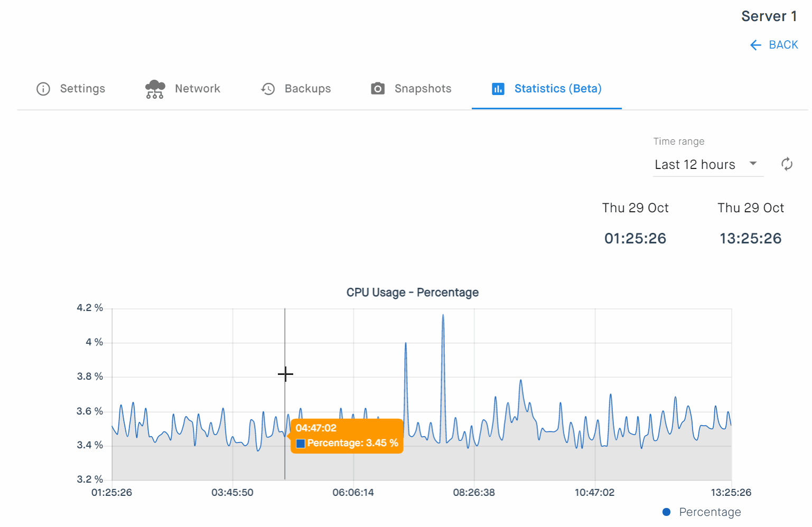
Task: Click the Snapshots camera icon
Action: pyautogui.click(x=378, y=89)
